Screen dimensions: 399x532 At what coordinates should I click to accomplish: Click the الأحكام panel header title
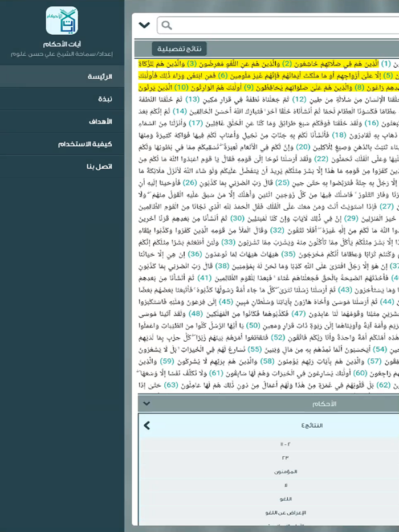coord(324,404)
